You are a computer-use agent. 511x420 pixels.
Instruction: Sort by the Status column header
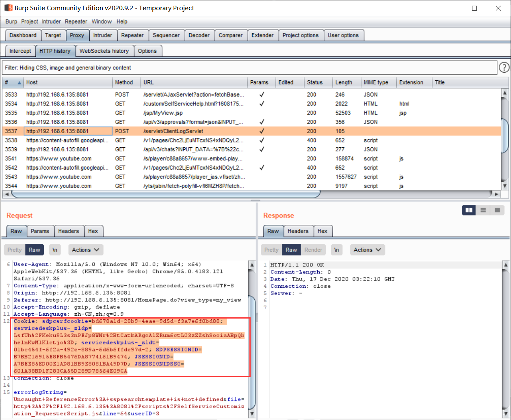point(318,82)
